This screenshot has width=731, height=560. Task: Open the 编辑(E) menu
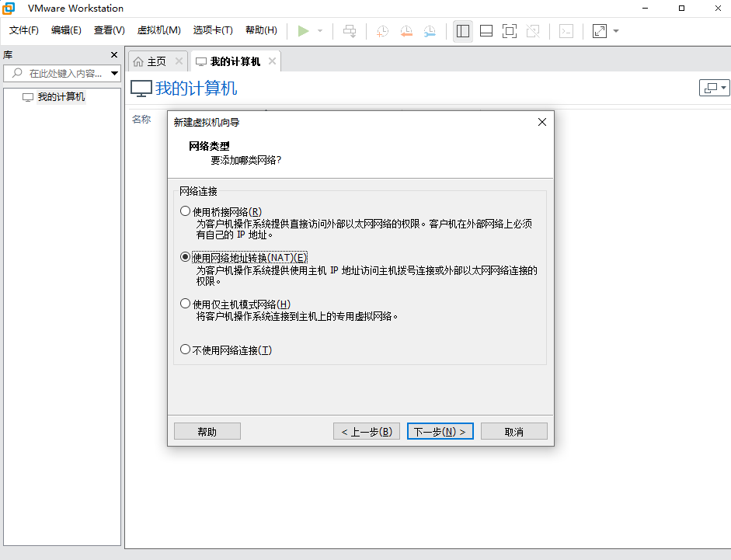click(66, 30)
